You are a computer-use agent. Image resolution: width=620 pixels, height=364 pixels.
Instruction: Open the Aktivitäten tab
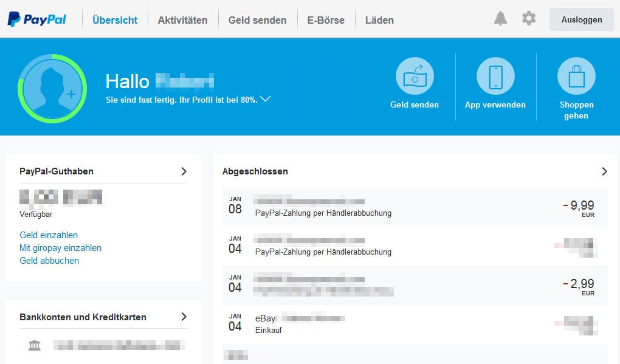[183, 20]
